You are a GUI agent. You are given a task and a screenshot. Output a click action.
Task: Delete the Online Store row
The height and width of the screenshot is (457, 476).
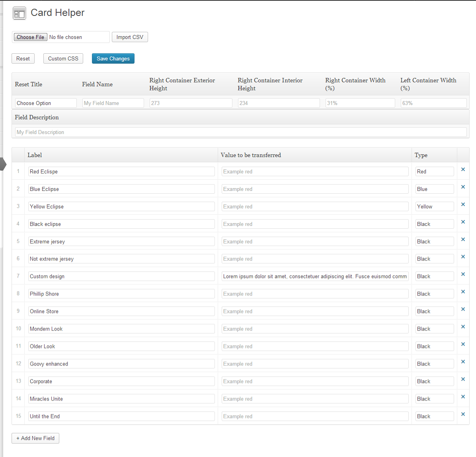tap(463, 309)
